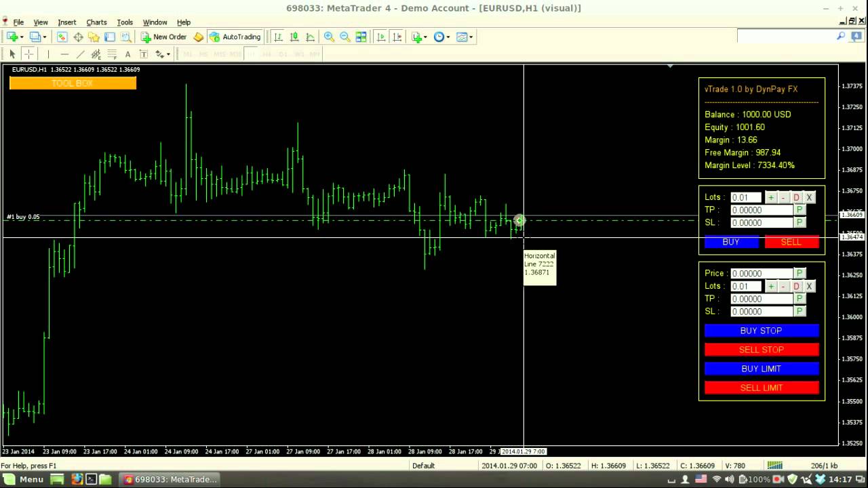Select the crosshair tool
The height and width of the screenshot is (488, 868).
[28, 54]
